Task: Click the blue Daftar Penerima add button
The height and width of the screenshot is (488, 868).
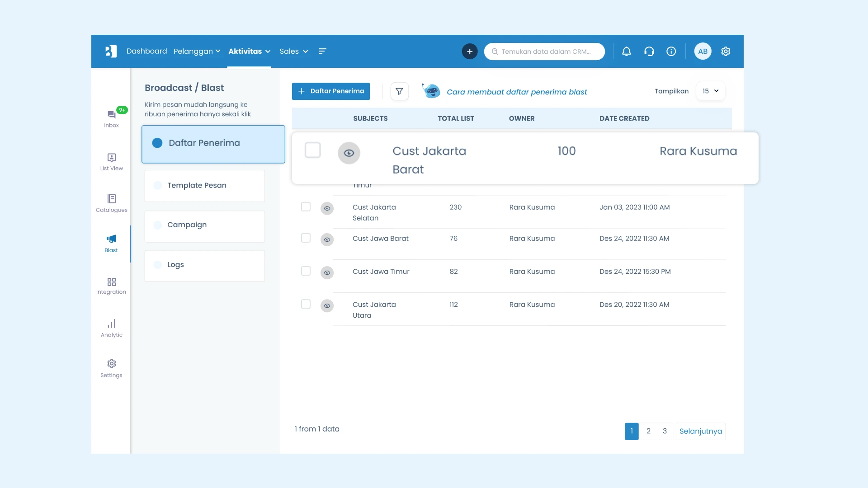Action: 331,91
